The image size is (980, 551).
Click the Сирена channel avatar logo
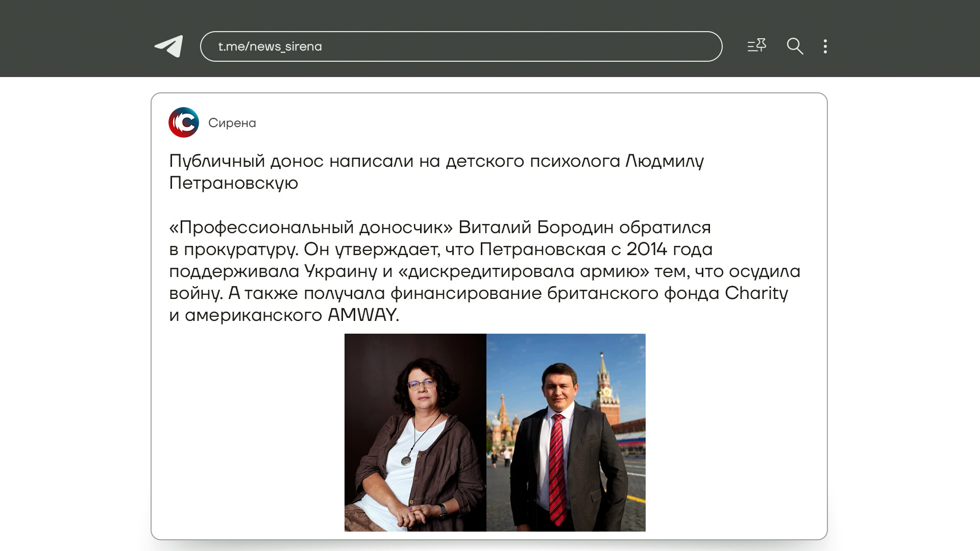[x=184, y=122]
